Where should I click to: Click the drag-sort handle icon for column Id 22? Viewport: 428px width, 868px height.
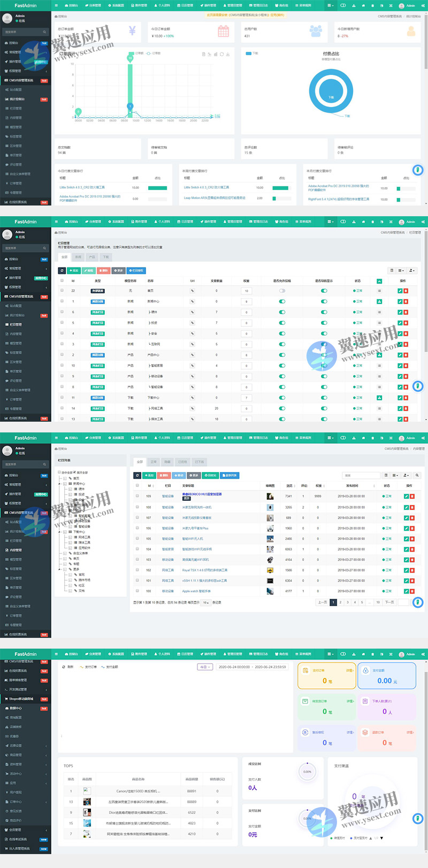coord(379,291)
